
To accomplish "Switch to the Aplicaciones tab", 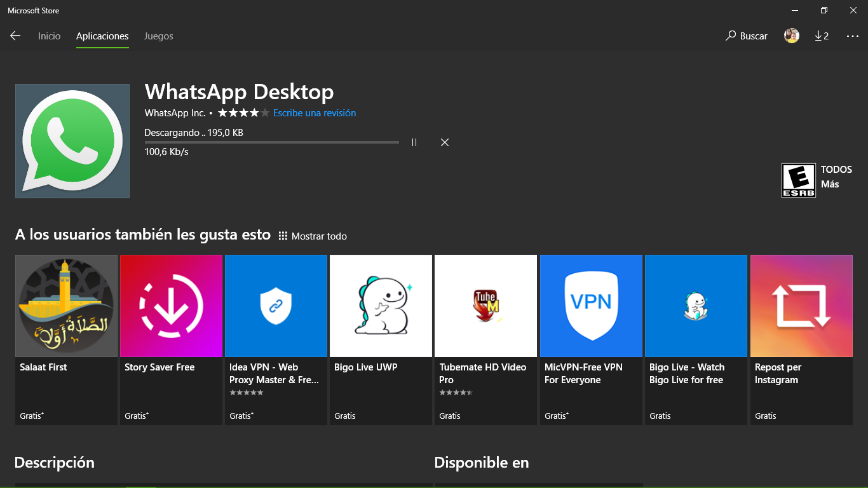I will point(102,36).
